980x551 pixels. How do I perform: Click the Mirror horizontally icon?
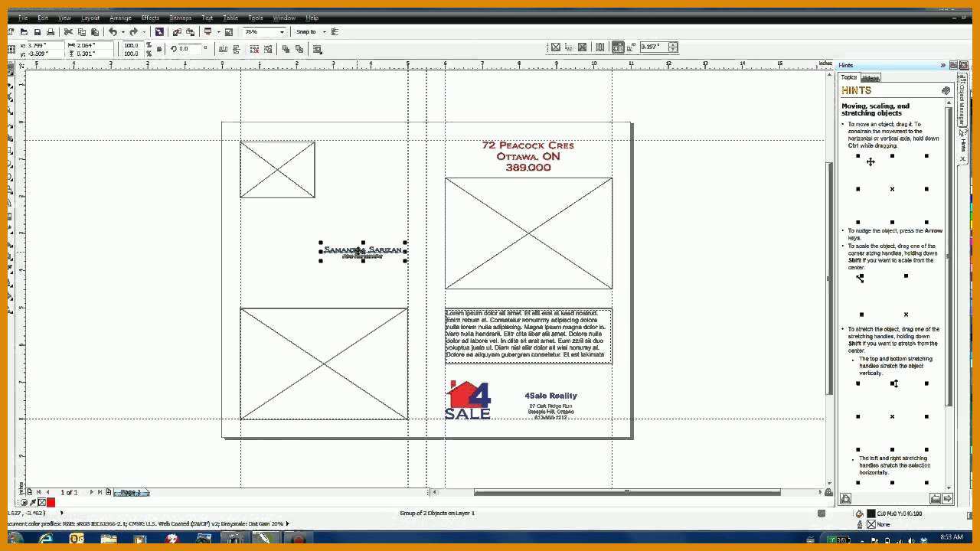click(223, 49)
